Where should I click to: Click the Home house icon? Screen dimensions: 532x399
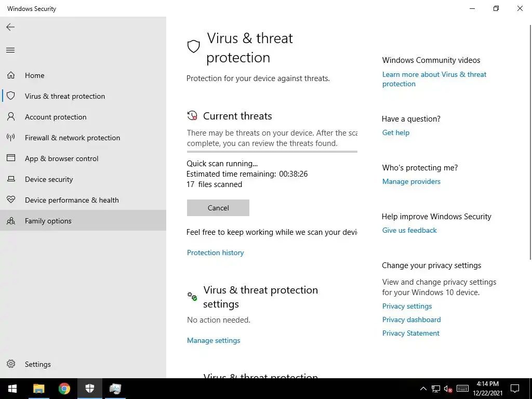[x=11, y=75]
